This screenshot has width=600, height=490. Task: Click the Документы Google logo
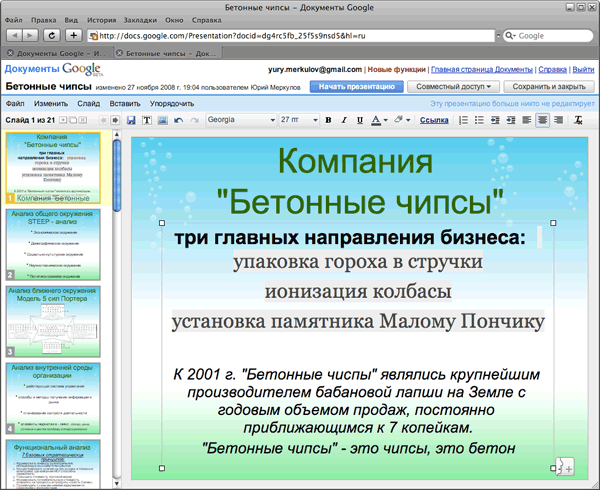click(54, 69)
